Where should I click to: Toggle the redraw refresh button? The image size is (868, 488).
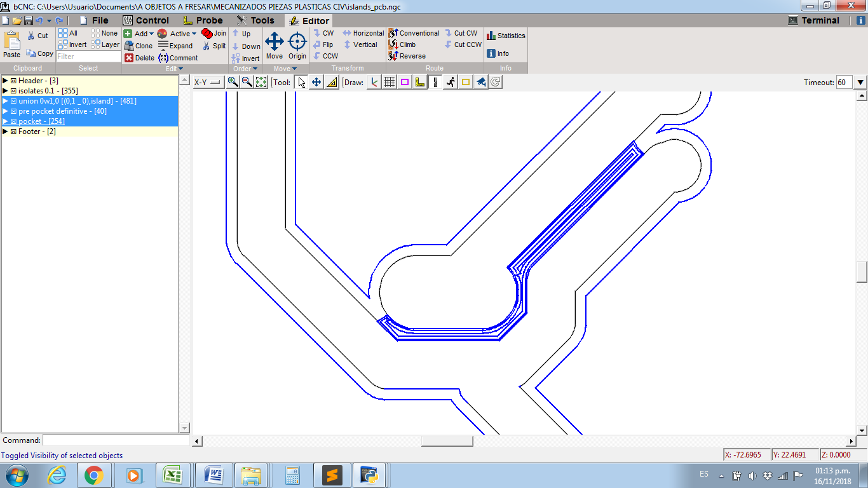[496, 82]
